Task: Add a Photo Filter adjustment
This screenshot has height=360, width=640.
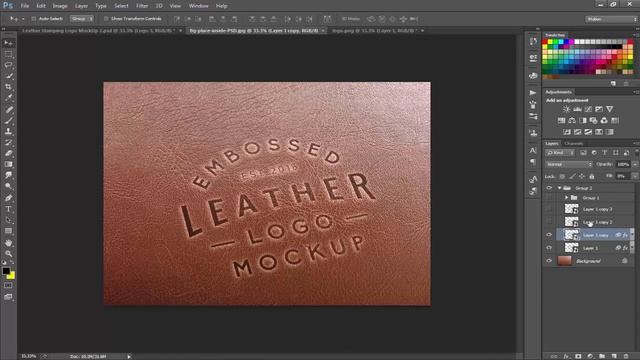Action: (x=593, y=120)
